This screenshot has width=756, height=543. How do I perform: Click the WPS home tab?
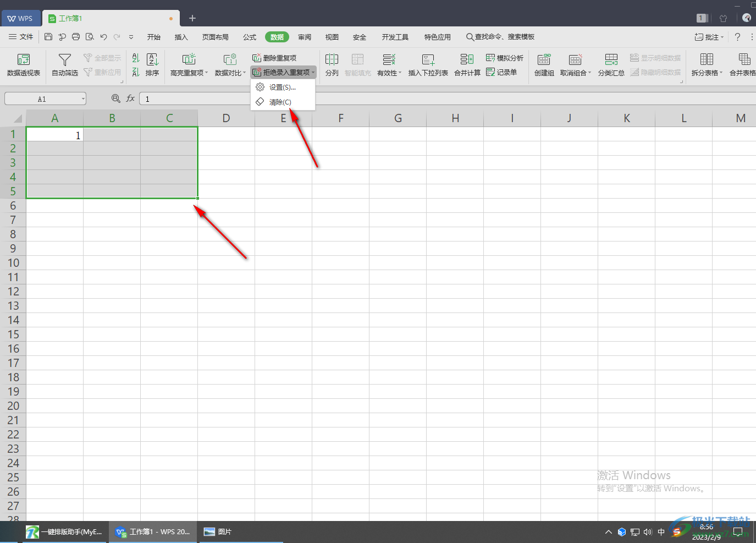[x=20, y=18]
